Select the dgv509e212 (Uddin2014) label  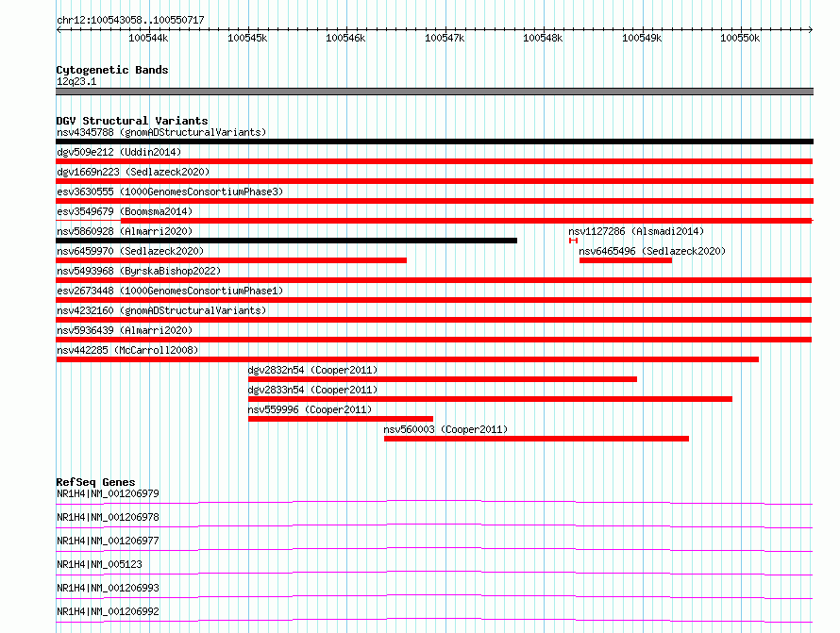[119, 152]
